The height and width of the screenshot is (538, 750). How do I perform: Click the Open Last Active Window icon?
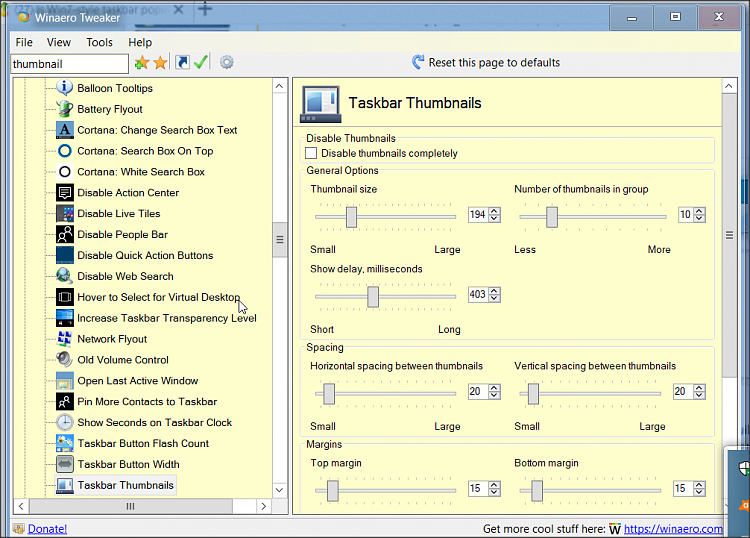[65, 381]
